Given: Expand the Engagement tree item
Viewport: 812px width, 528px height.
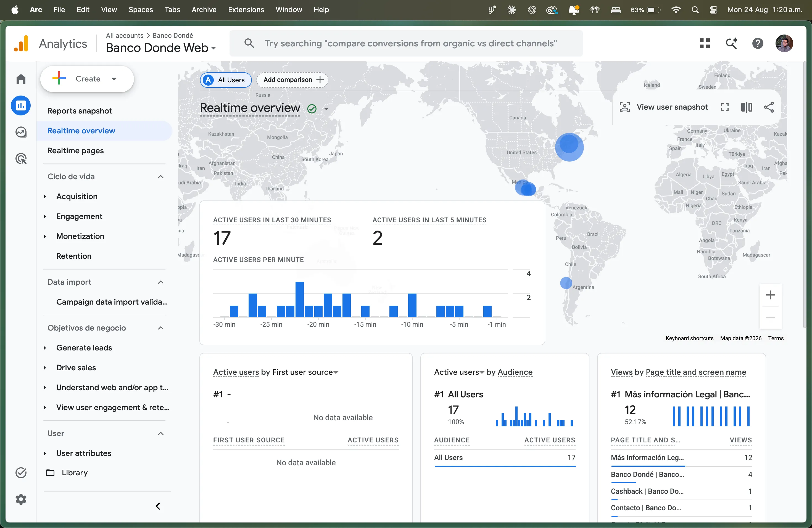Looking at the screenshot, I should point(45,216).
